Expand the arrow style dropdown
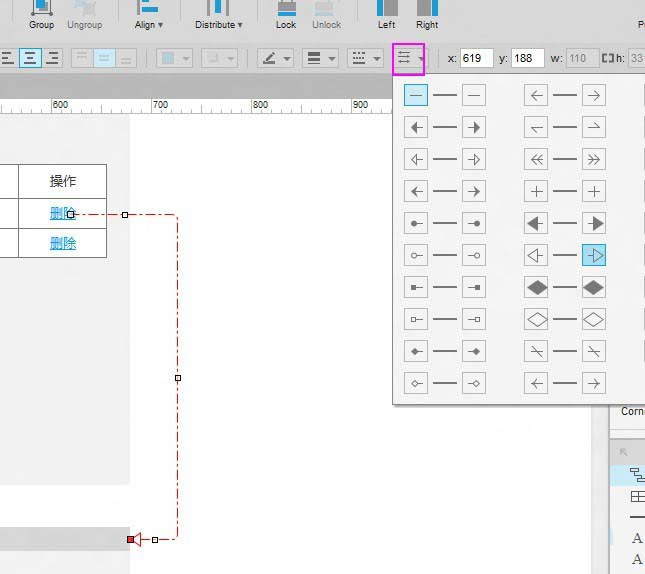The width and height of the screenshot is (645, 574). point(409,59)
